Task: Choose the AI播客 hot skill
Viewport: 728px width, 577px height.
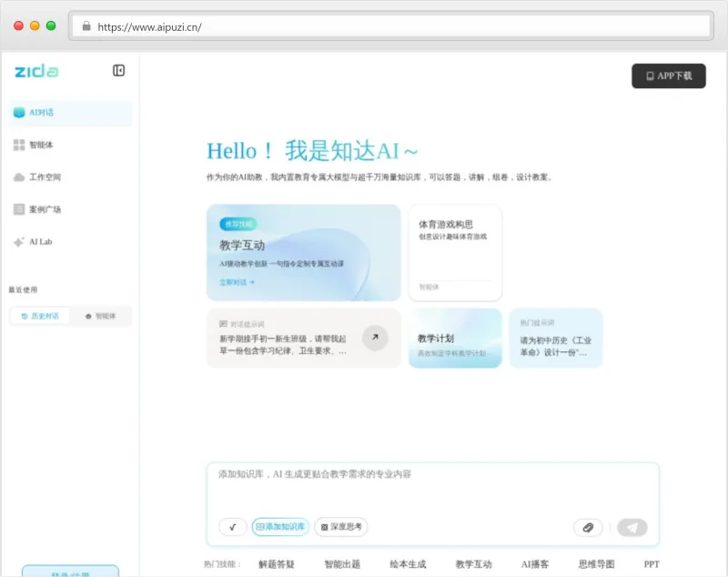Action: pyautogui.click(x=535, y=564)
